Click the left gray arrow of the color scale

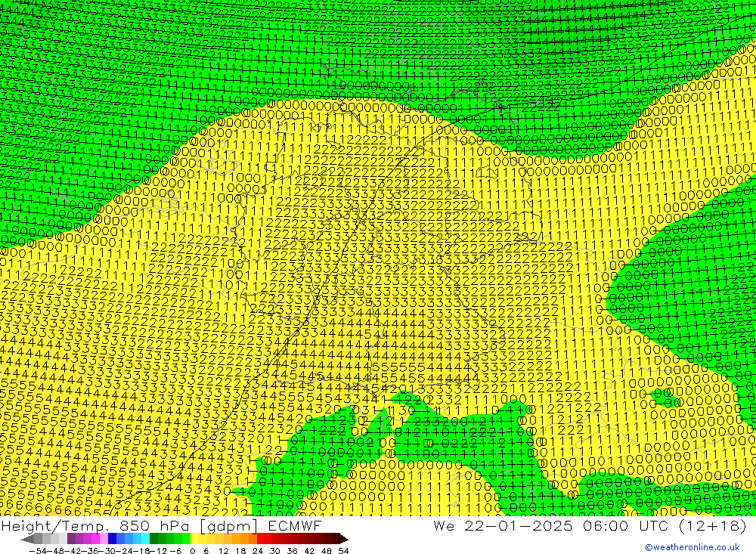pyautogui.click(x=27, y=539)
